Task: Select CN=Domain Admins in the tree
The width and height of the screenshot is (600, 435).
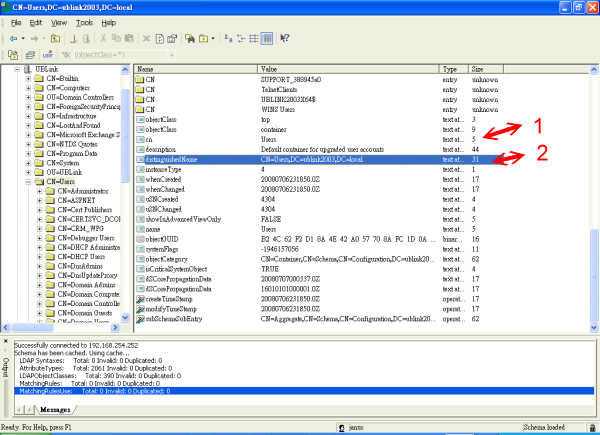Action: pos(86,285)
